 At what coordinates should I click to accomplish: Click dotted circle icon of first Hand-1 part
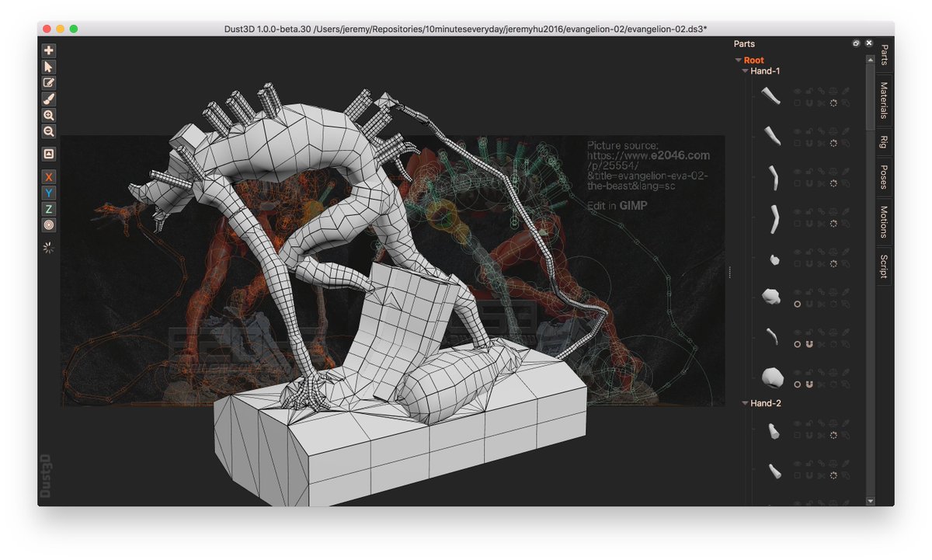pyautogui.click(x=833, y=103)
